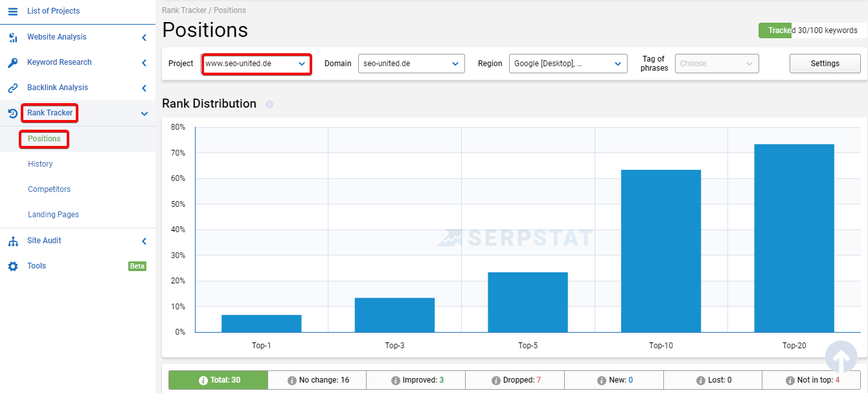Click the Top-5 bar in chart
This screenshot has width=868, height=393.
click(x=528, y=302)
